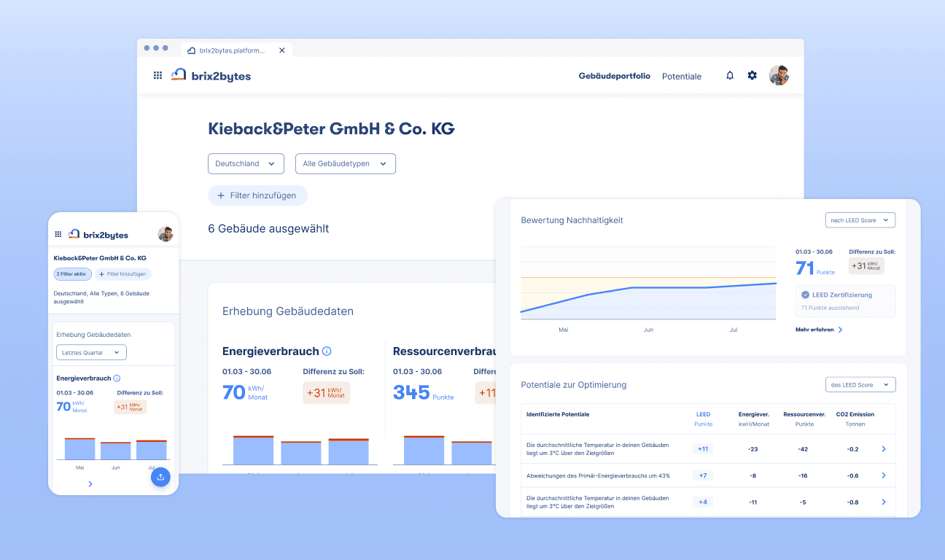Open the 'des LEED Score' dropdown
Image resolution: width=945 pixels, height=560 pixels.
coord(860,384)
